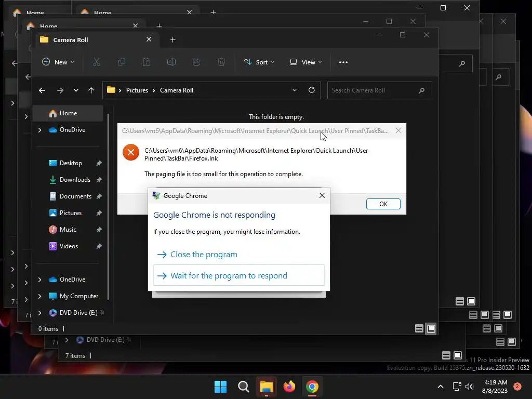The width and height of the screenshot is (532, 399).
Task: Click the Rename icon in toolbar
Action: (x=171, y=62)
